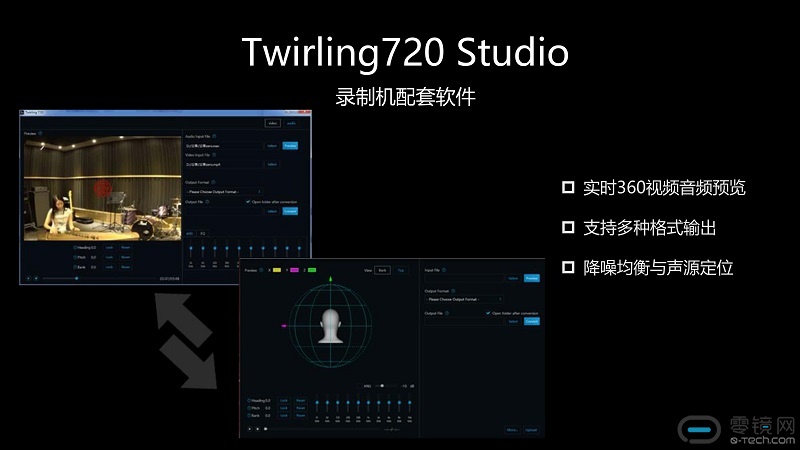
Task: Click Select beside the Video Input File field
Action: (x=272, y=164)
